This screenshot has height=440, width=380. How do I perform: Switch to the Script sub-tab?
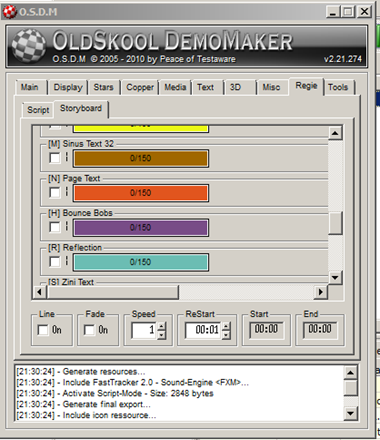coord(38,110)
